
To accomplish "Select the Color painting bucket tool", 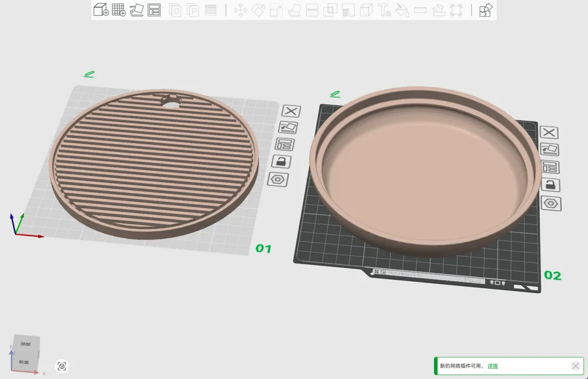I will coord(402,10).
